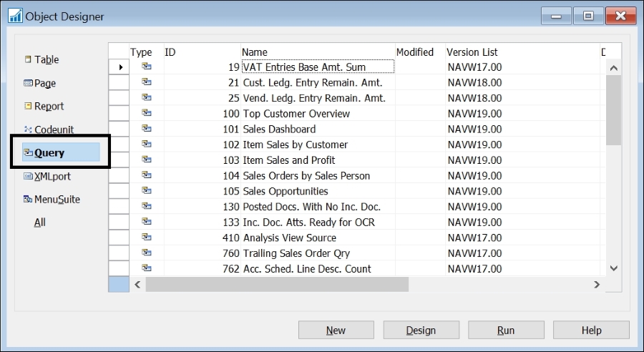
Task: Click the Design button
Action: [x=421, y=330]
